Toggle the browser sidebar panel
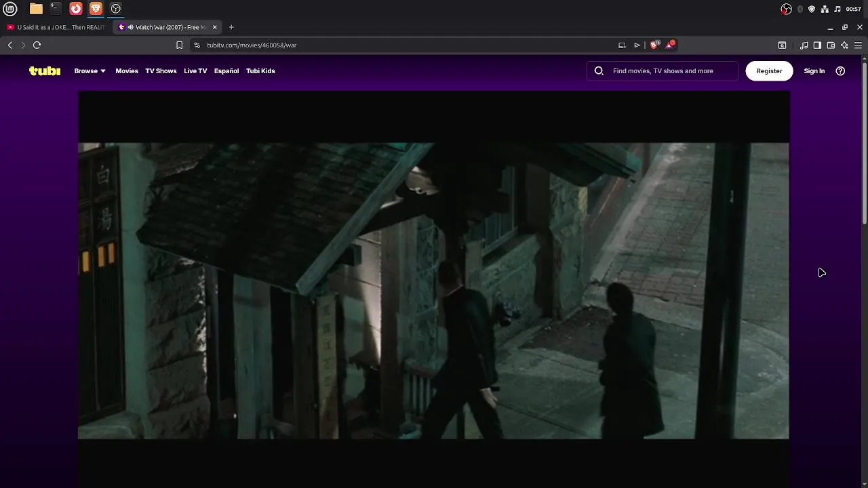This screenshot has width=868, height=488. pos(817,45)
